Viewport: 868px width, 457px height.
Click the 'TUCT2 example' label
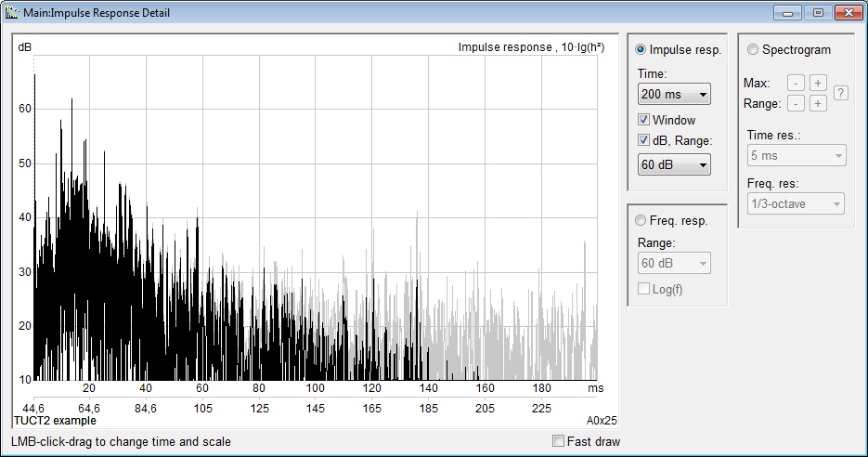pos(55,421)
